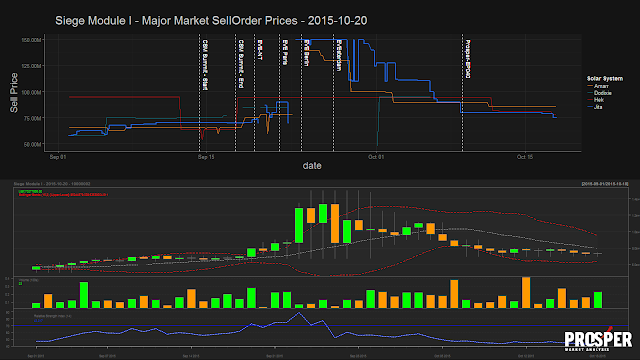Click the Prosper-EP040 event marker label
Screen dimensions: 640x360
[x=468, y=59]
